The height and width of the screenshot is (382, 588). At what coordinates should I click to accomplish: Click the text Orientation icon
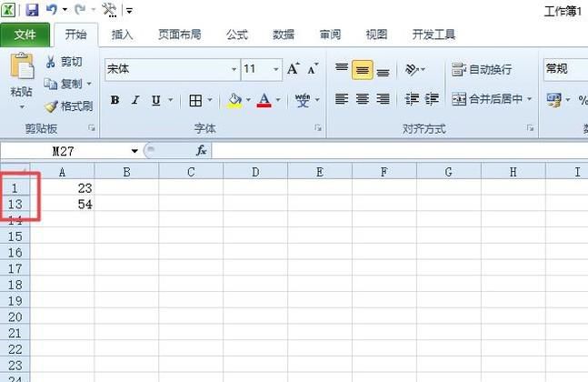point(412,70)
